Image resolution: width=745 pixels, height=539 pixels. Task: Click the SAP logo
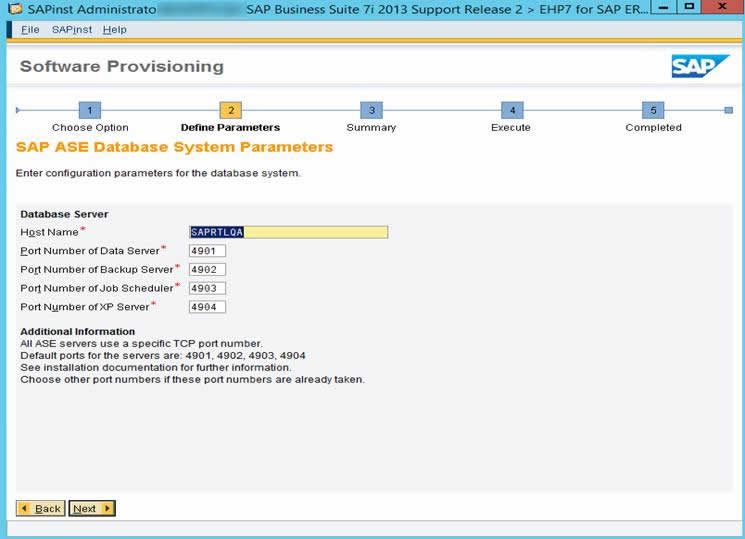tap(699, 66)
